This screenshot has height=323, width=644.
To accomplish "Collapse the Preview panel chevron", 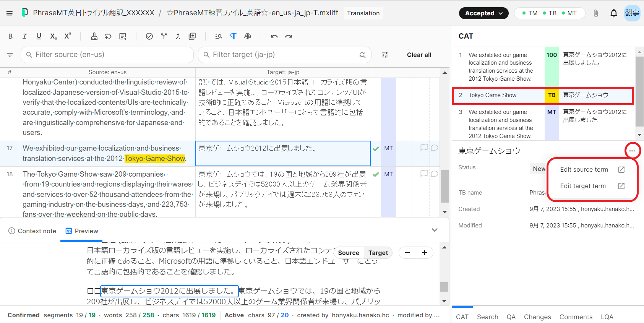I will (x=434, y=230).
